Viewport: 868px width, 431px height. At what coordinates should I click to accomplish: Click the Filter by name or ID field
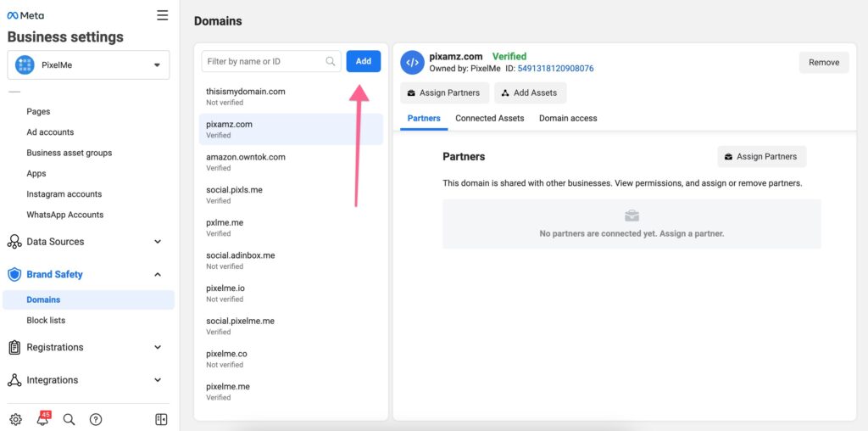tap(264, 61)
